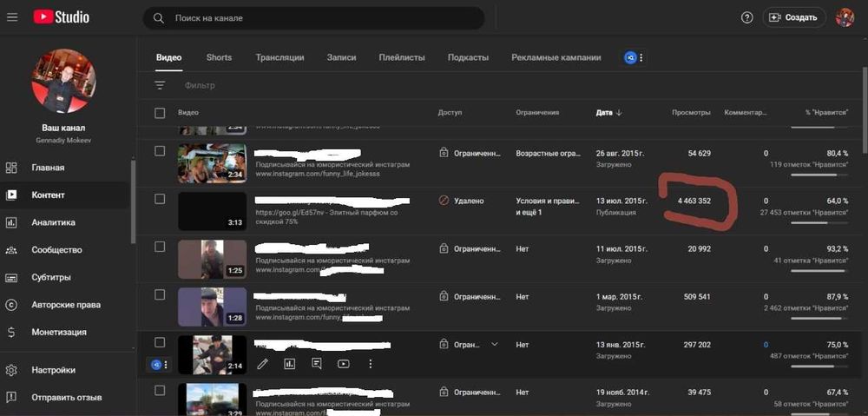868x416 pixels.
Task: Open the Настройки gear icon
Action: [x=11, y=370]
